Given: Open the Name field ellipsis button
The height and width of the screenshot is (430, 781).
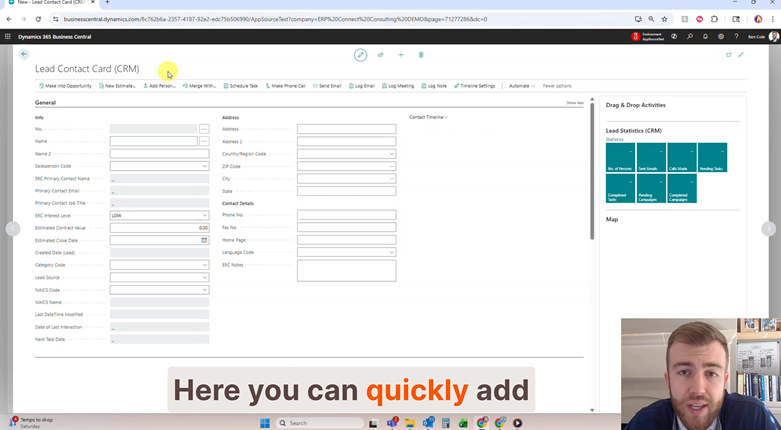Looking at the screenshot, I should point(204,142).
